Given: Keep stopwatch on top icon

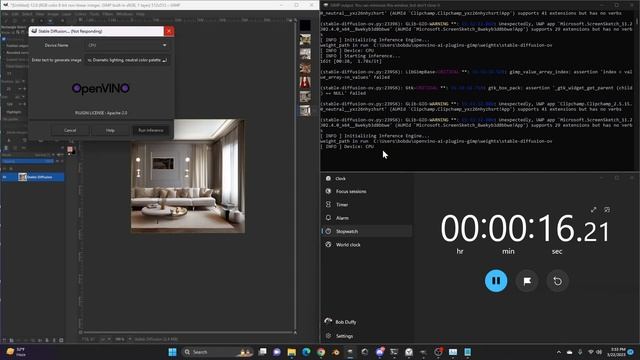Looking at the screenshot, I should (x=607, y=209).
